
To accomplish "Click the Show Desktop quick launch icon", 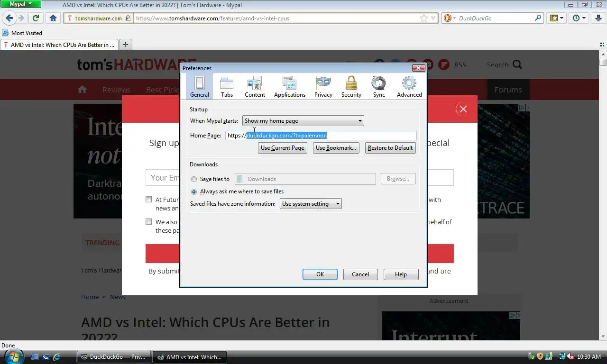I will pyautogui.click(x=35, y=357).
